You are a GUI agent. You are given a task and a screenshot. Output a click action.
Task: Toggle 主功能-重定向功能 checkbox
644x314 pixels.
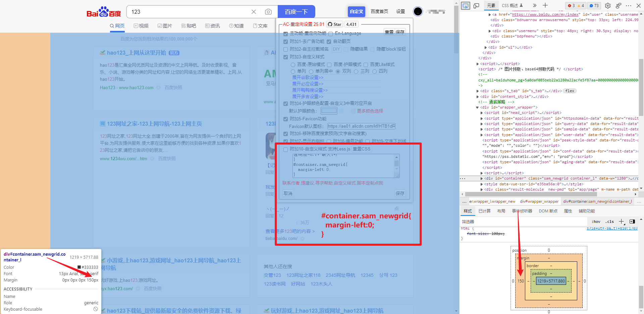point(286,34)
